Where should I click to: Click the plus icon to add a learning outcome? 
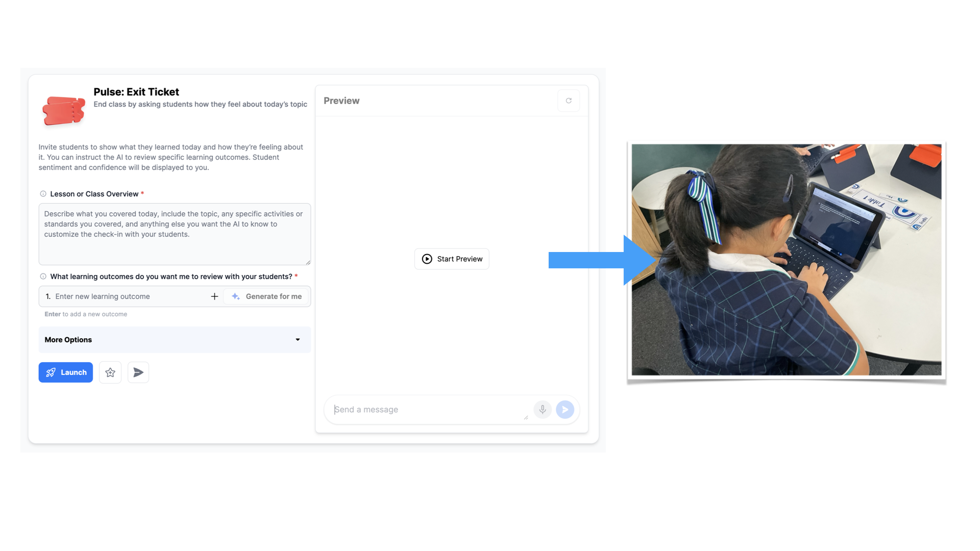(x=214, y=296)
